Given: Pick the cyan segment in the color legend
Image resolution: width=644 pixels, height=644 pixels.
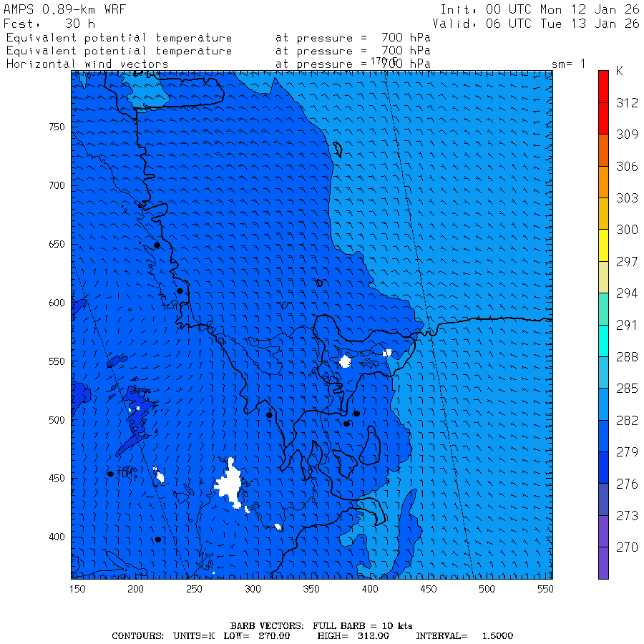Looking at the screenshot, I should (603, 341).
